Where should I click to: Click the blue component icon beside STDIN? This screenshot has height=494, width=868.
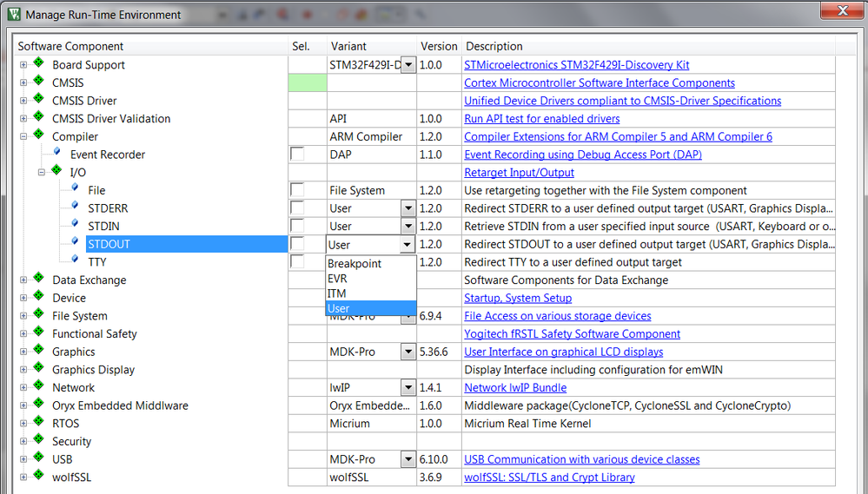[x=75, y=223]
